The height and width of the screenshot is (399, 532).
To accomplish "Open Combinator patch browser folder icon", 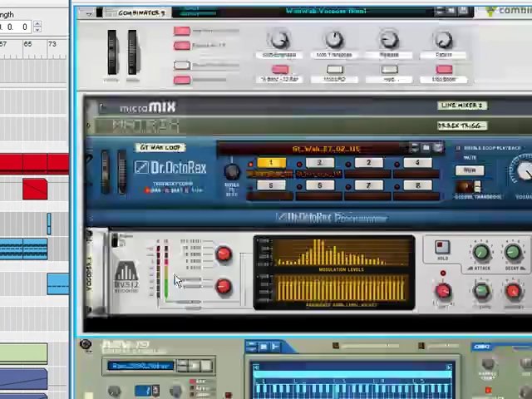I will coord(451,11).
